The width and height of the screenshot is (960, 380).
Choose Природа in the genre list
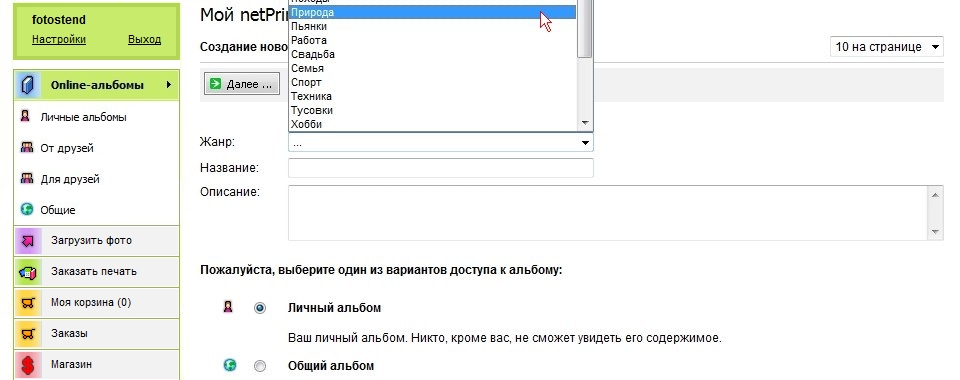[432, 12]
